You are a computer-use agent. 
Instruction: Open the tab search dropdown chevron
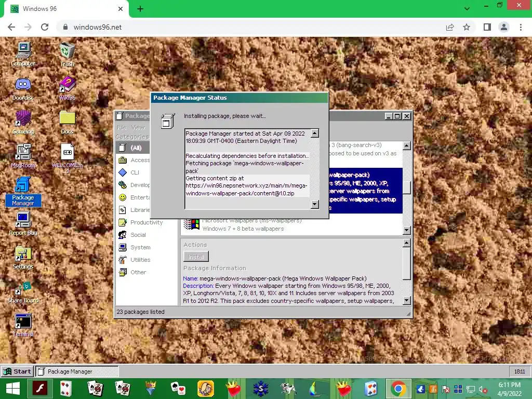(467, 8)
